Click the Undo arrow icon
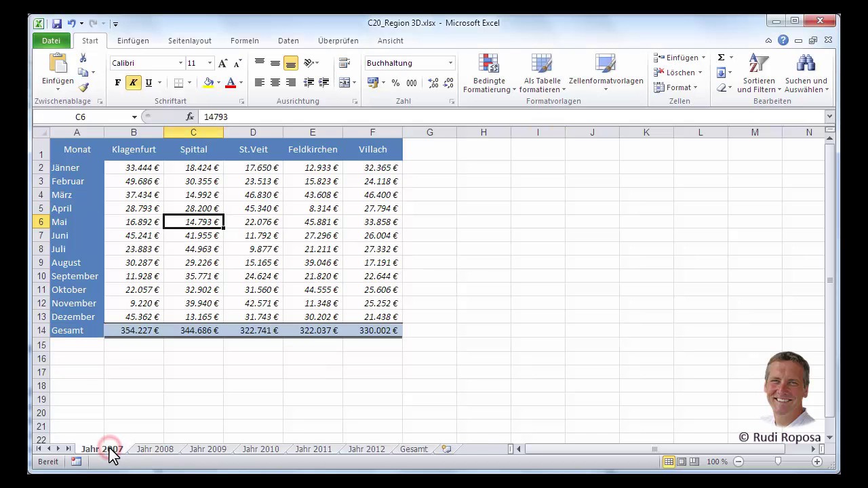This screenshot has width=868, height=488. 71,23
